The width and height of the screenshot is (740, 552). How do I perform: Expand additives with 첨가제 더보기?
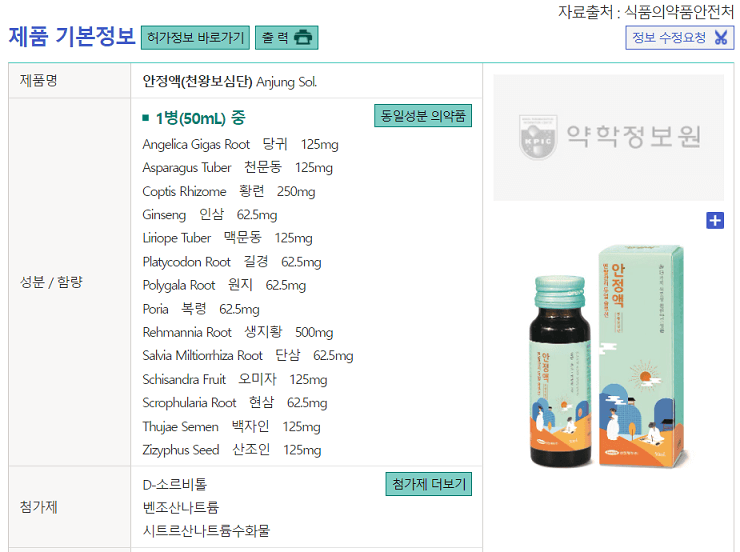point(429,484)
